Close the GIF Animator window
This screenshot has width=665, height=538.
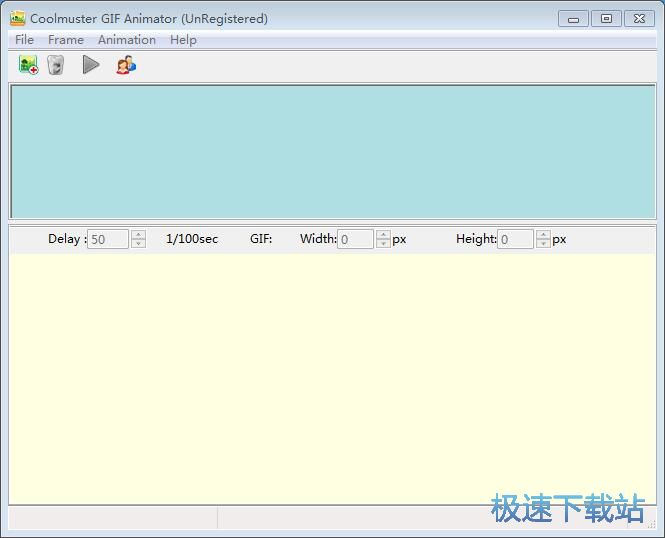[639, 19]
